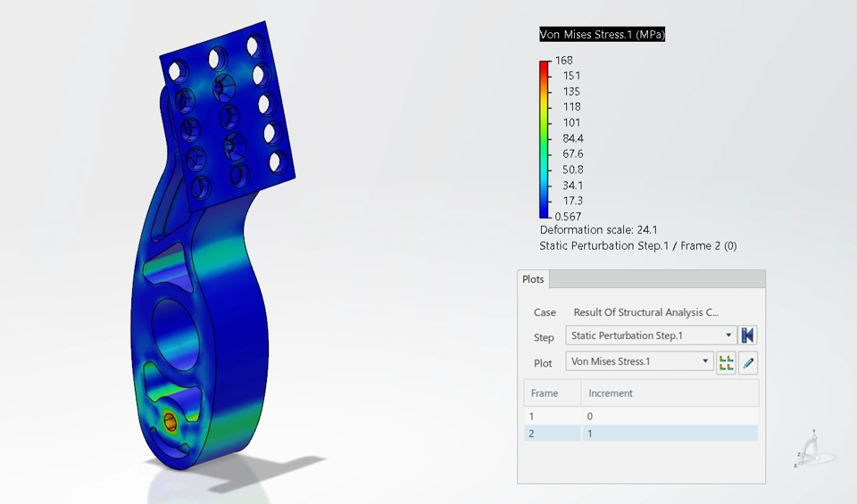
Task: Click legend value 17.3
Action: (x=573, y=201)
